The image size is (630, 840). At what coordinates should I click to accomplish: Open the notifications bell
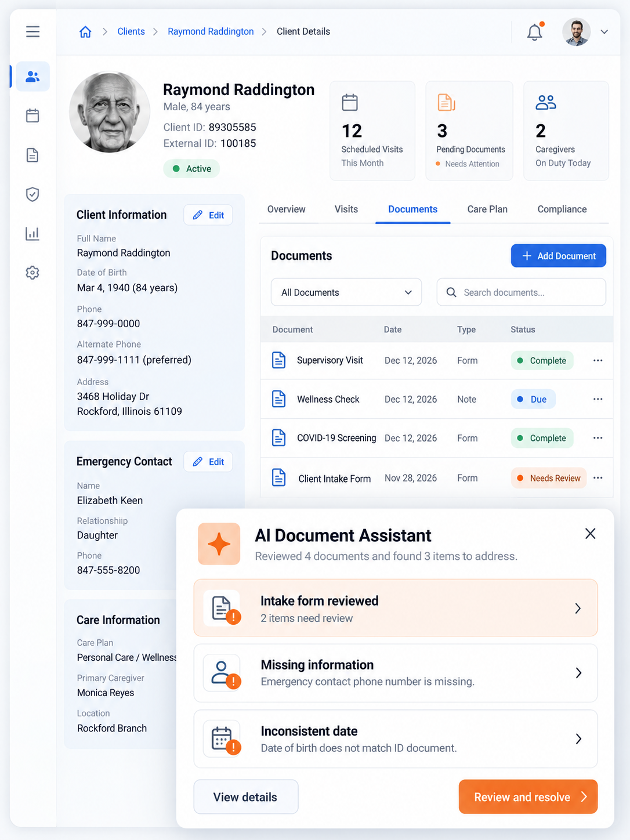pyautogui.click(x=535, y=32)
